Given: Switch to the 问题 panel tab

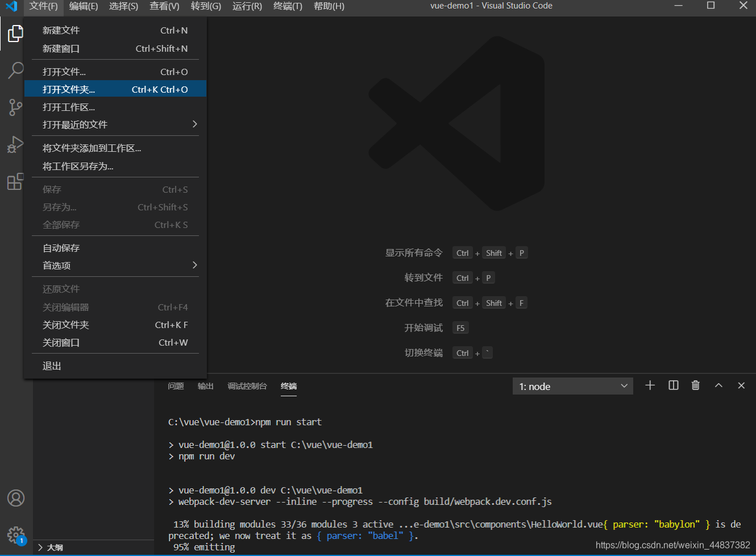Looking at the screenshot, I should [176, 386].
